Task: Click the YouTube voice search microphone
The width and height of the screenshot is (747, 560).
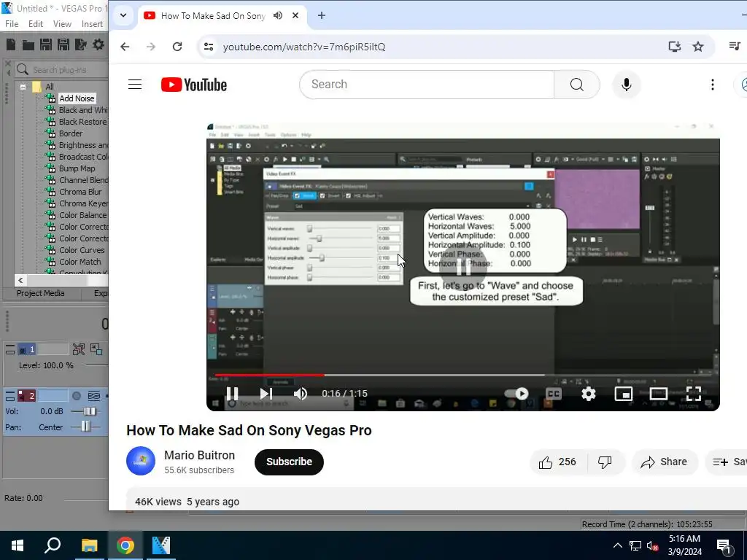Action: point(627,85)
